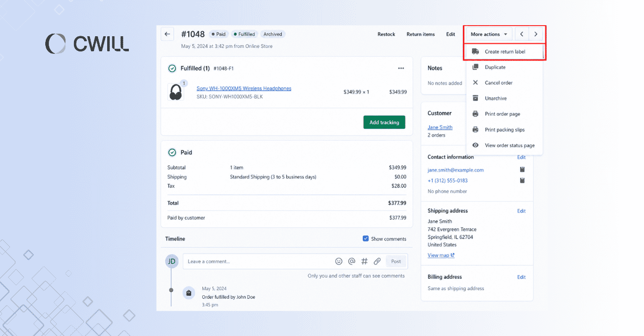
Task: Click the Restock button
Action: tap(386, 34)
